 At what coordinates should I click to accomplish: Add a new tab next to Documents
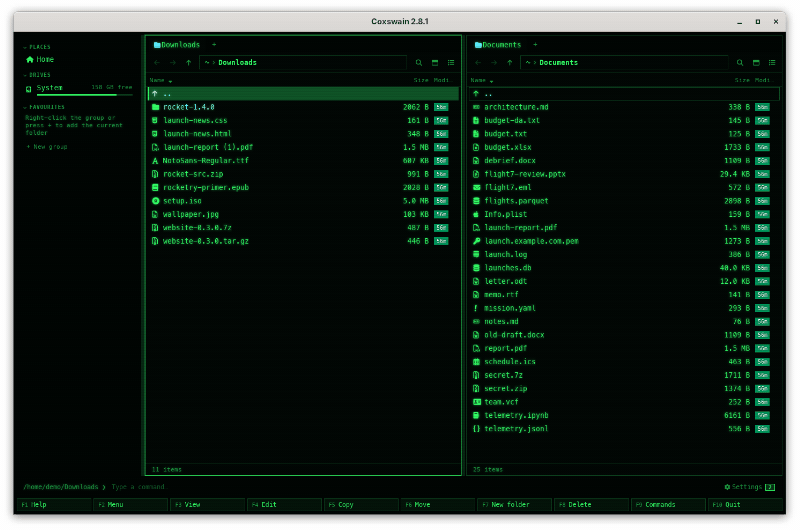tap(535, 45)
